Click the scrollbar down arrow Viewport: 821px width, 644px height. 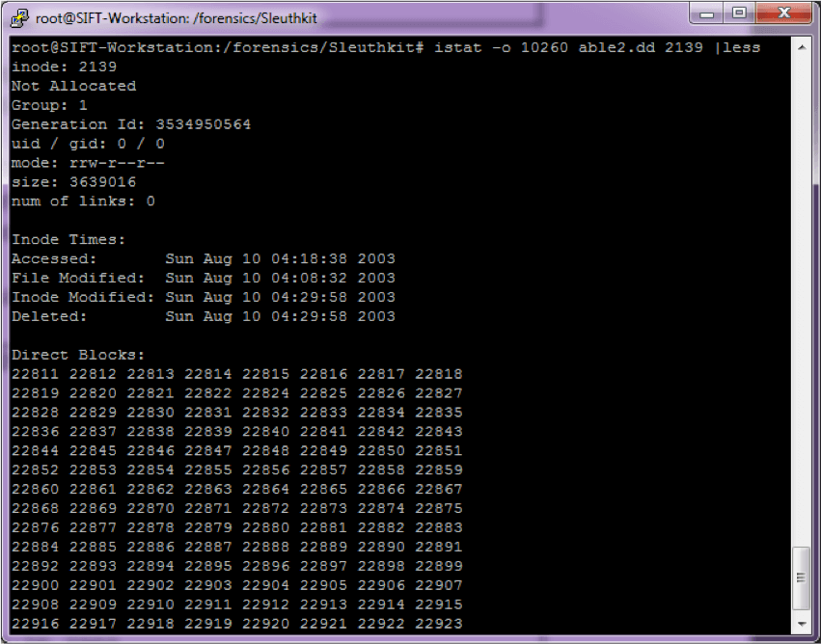[x=800, y=626]
